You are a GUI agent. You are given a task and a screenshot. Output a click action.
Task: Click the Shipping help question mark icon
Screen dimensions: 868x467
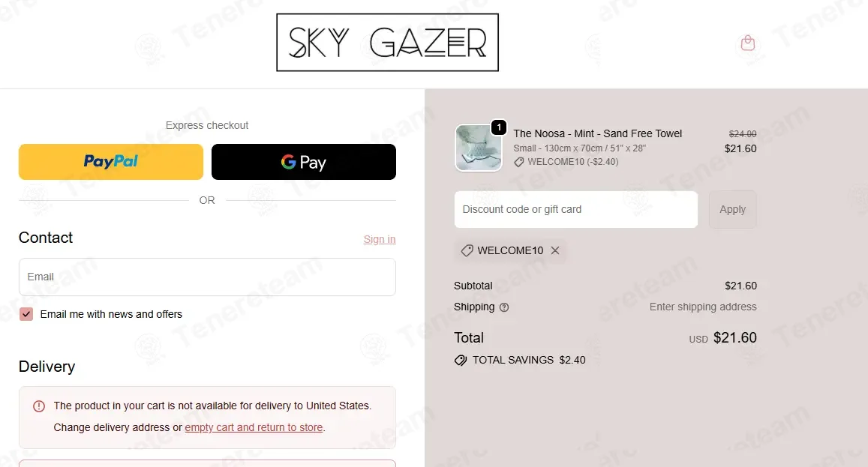(503, 307)
